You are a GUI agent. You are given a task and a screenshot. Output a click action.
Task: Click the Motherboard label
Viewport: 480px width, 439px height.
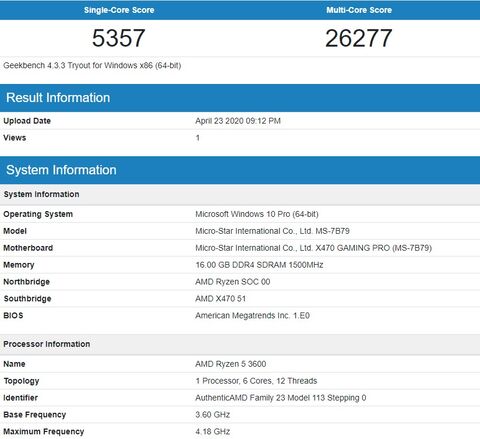(28, 248)
